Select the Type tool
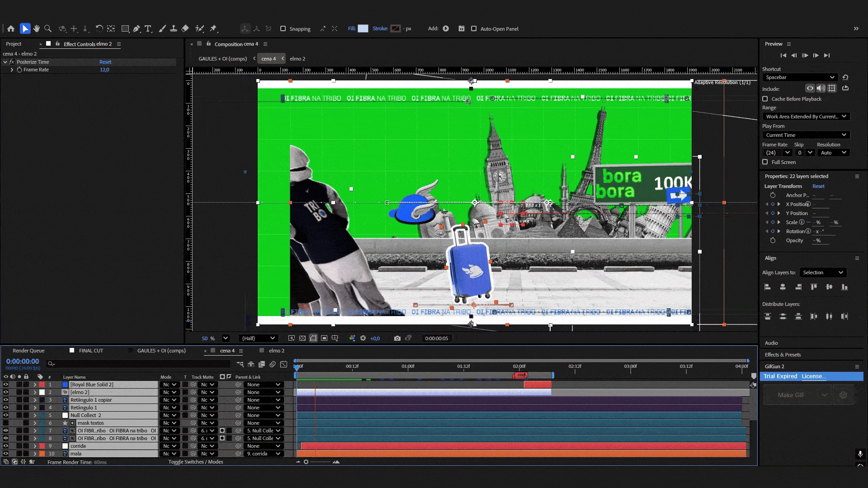This screenshot has width=868, height=488. [x=148, y=28]
